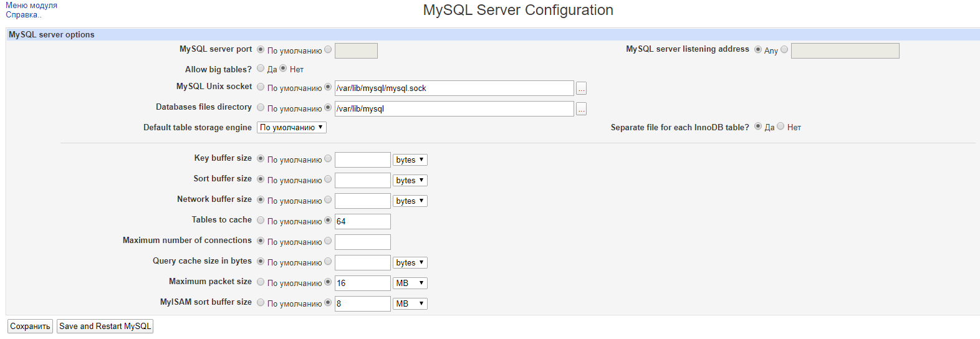
Task: Click the Tables to cache value field
Action: pyautogui.click(x=363, y=221)
